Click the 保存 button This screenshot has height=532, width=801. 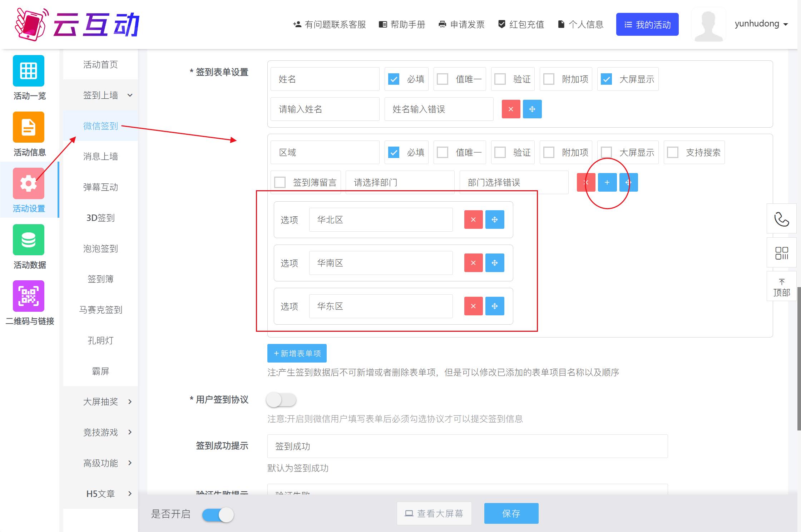click(x=511, y=513)
